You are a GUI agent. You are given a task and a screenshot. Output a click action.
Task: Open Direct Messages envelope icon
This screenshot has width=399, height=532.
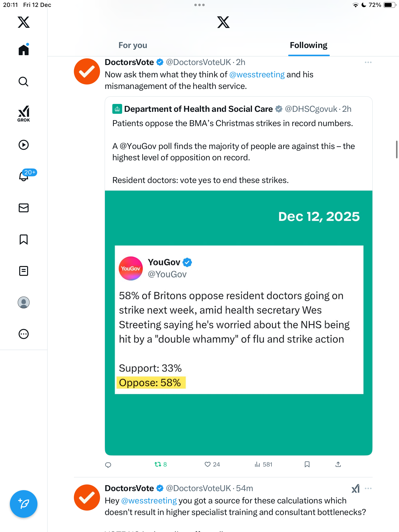(24, 208)
